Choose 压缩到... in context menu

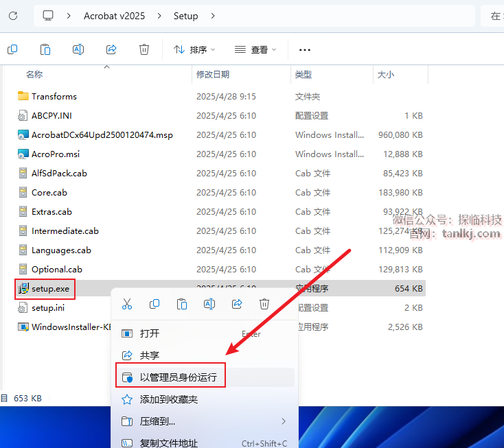[x=205, y=421]
